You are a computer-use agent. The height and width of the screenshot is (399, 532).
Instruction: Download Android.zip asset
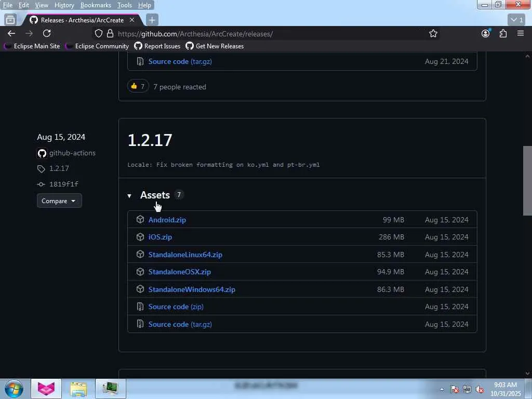(x=167, y=220)
